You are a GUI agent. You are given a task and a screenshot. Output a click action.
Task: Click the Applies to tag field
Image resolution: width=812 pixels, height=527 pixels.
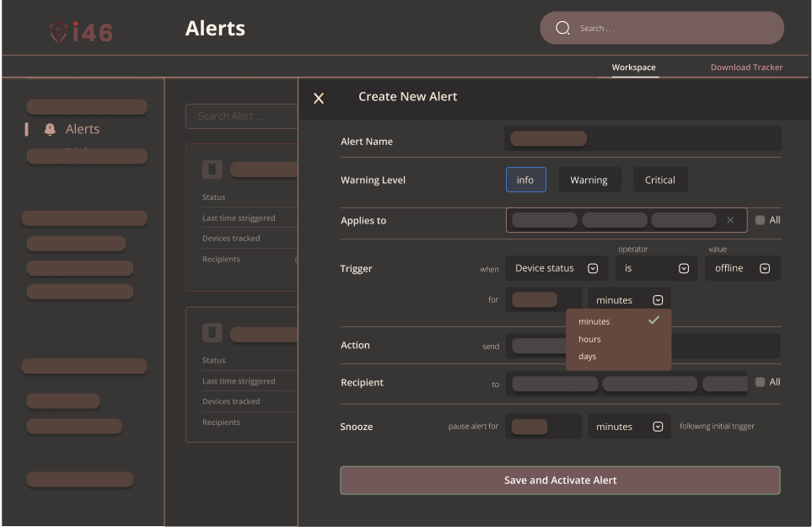pos(626,220)
